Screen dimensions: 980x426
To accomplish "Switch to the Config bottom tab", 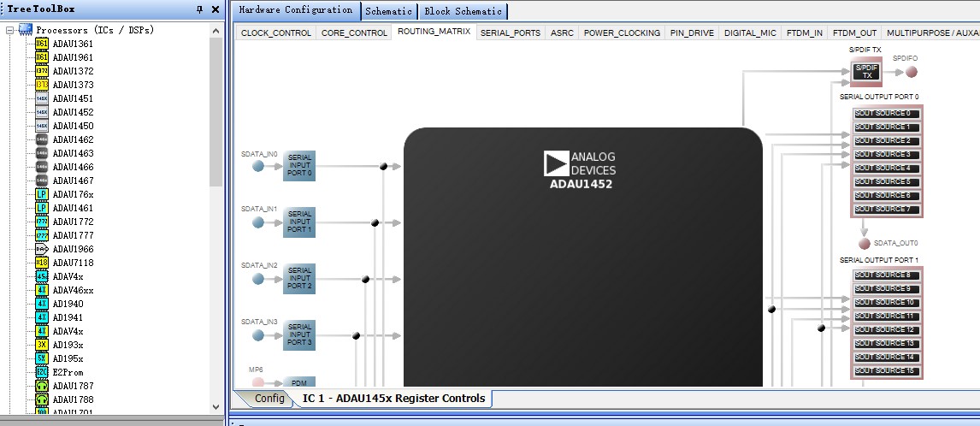I will point(269,399).
